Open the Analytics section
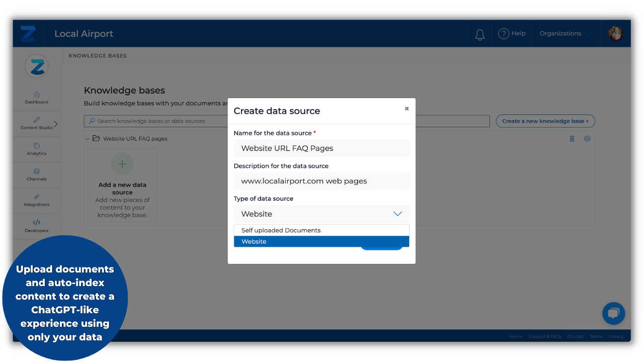644x362 pixels. (x=36, y=149)
